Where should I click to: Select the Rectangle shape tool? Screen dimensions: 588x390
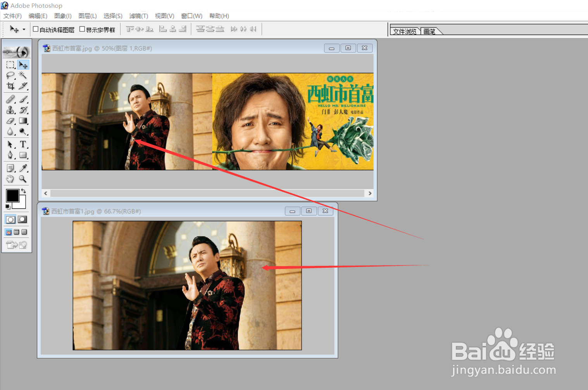[23, 155]
